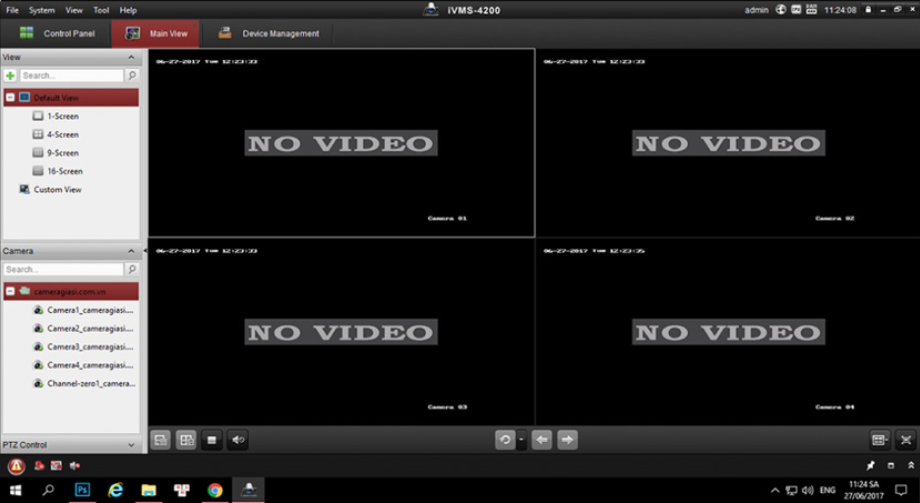Switch to the Device Management tab
Screen dimensions: 920x503
[x=268, y=34]
